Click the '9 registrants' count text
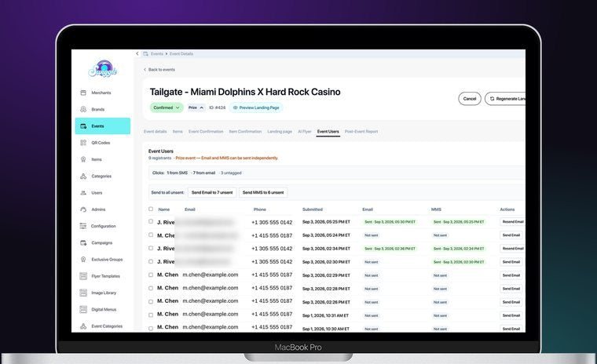This screenshot has height=364, width=597. point(160,158)
